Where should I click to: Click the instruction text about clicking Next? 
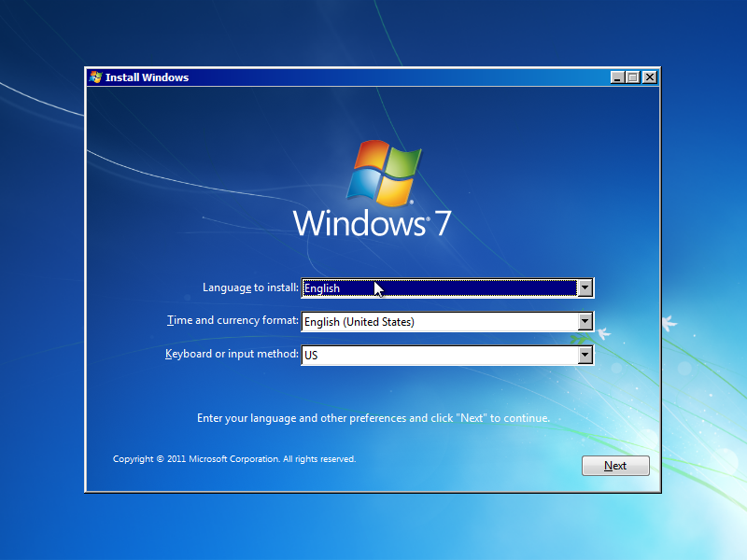coord(373,417)
